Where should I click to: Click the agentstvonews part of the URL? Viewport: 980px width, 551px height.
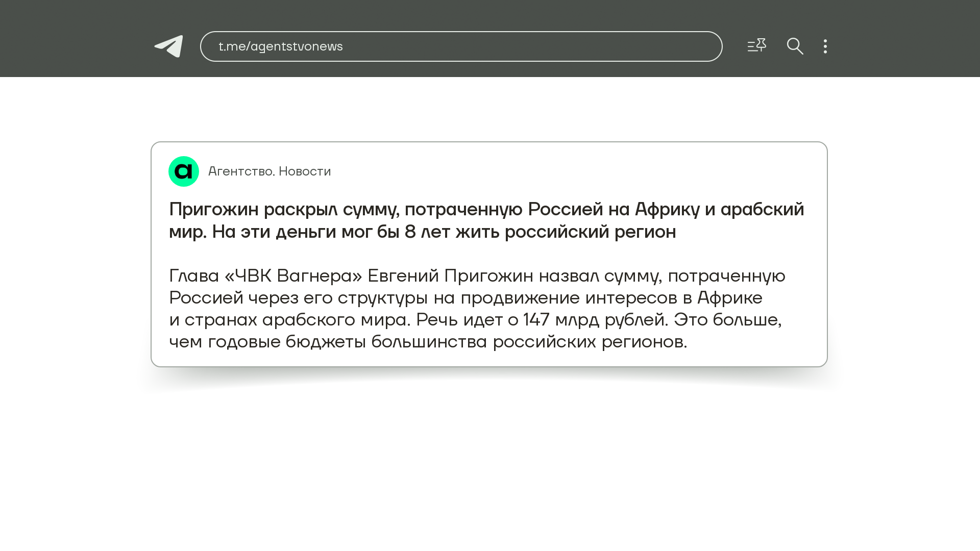click(297, 46)
